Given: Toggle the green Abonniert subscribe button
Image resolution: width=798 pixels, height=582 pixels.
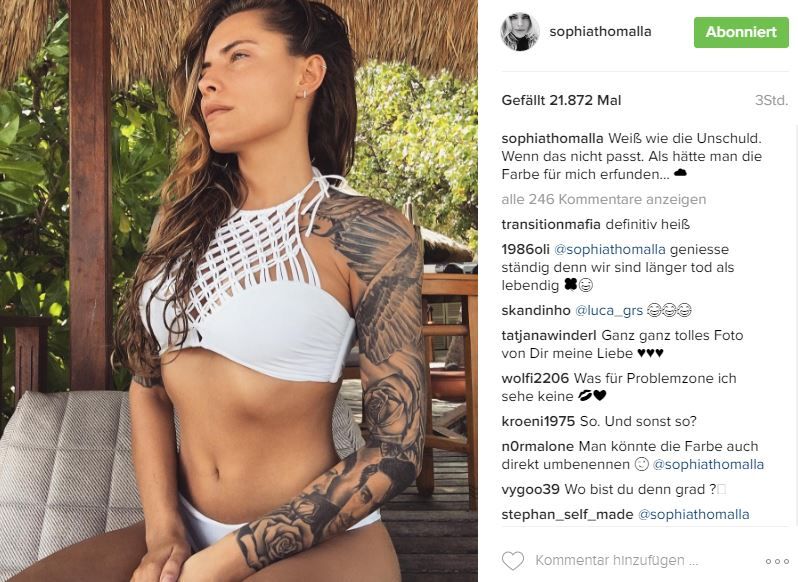Looking at the screenshot, I should pyautogui.click(x=741, y=32).
